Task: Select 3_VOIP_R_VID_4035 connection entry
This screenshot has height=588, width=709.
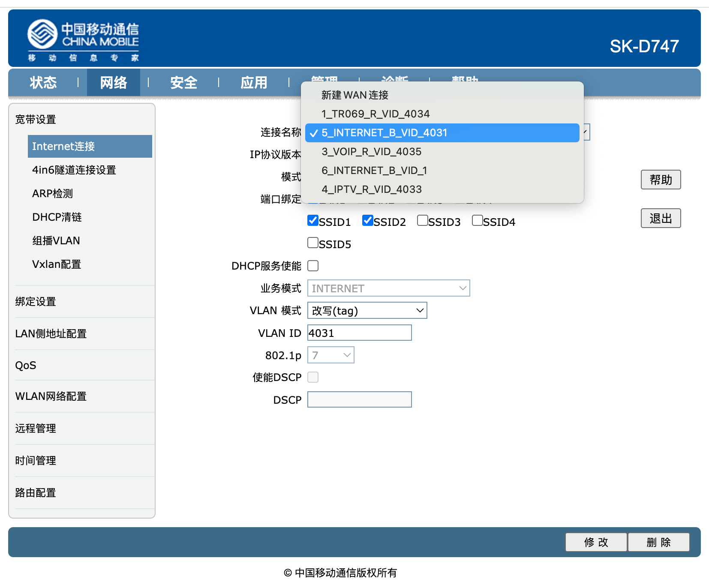Action: pyautogui.click(x=372, y=152)
